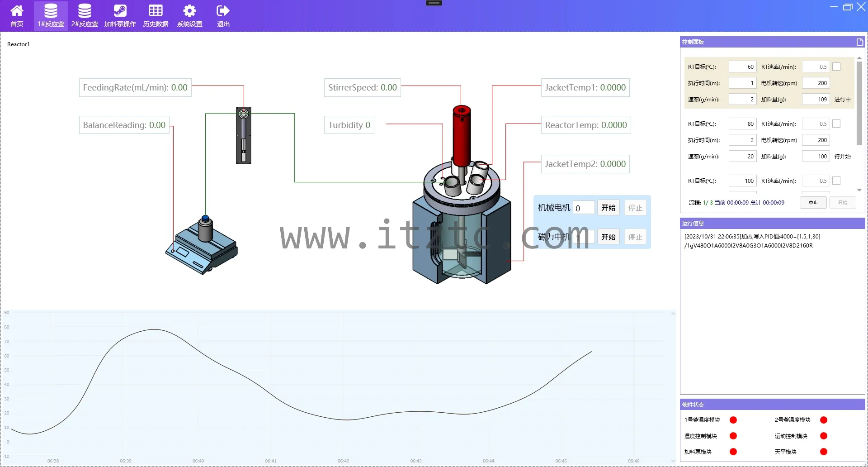
Task: Click the 1号釜温度模块 status indicator
Action: click(733, 419)
